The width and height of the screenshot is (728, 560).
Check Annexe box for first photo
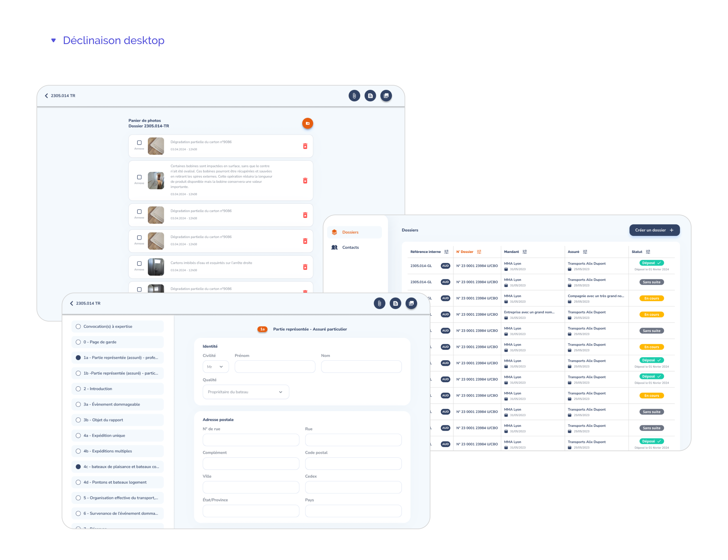point(139,143)
